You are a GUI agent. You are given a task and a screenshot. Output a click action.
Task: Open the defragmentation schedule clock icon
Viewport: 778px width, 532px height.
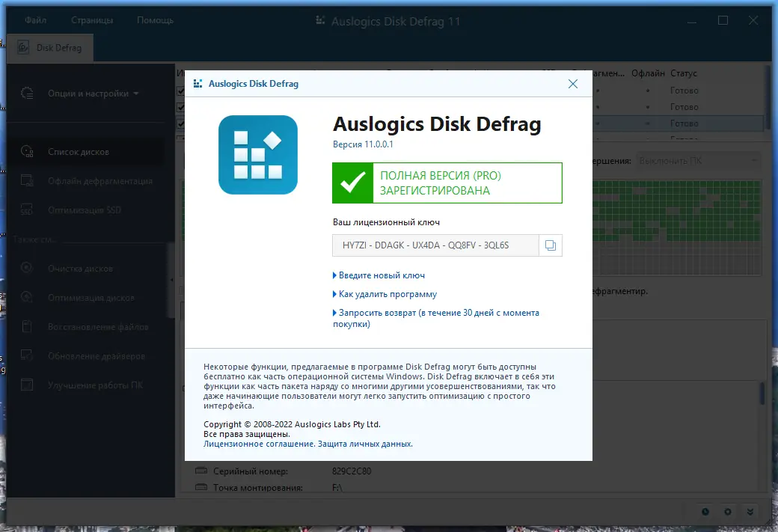coord(704,512)
